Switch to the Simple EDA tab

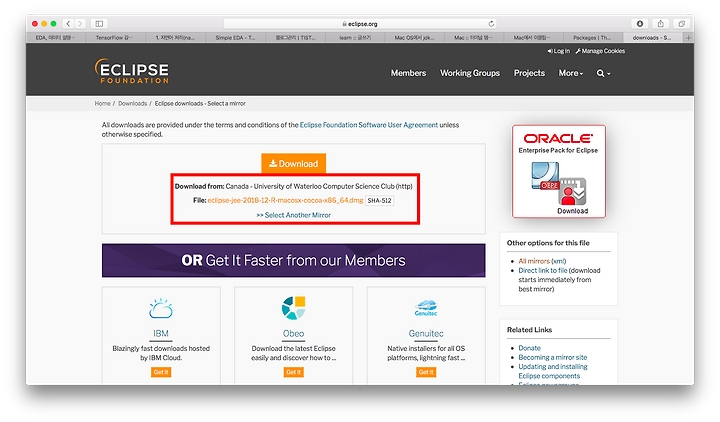coord(235,38)
